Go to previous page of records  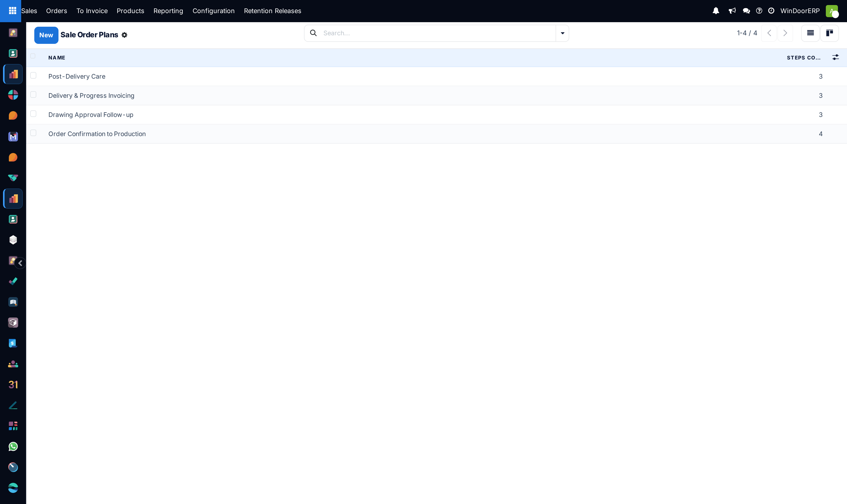coord(769,33)
